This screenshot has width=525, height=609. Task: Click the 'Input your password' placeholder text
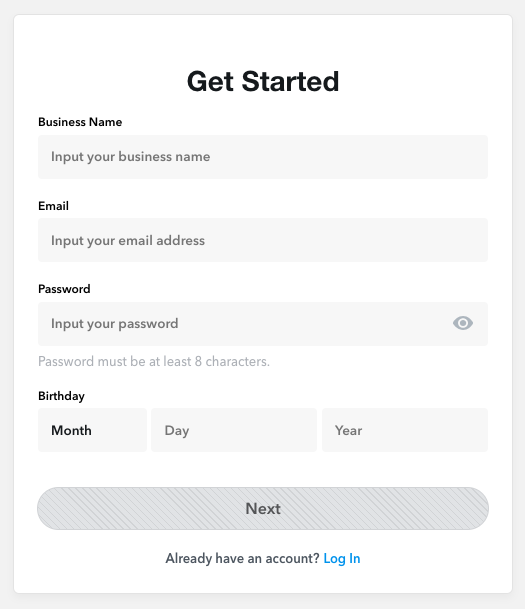point(115,324)
